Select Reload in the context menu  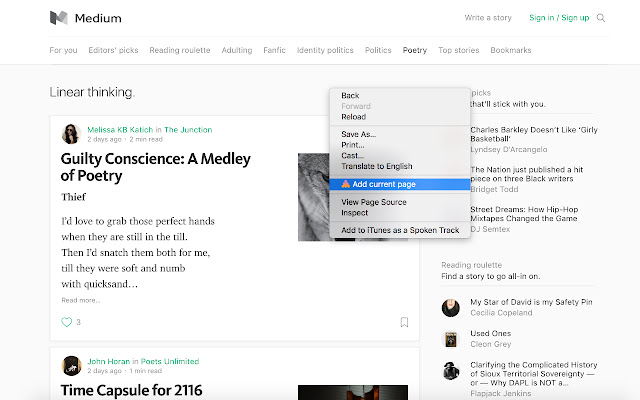pyautogui.click(x=400, y=117)
